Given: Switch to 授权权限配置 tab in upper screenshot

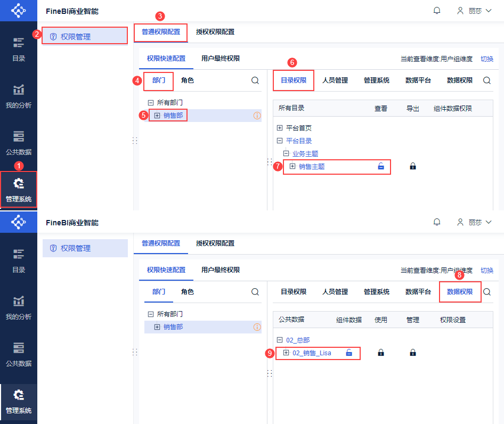Looking at the screenshot, I should click(215, 32).
